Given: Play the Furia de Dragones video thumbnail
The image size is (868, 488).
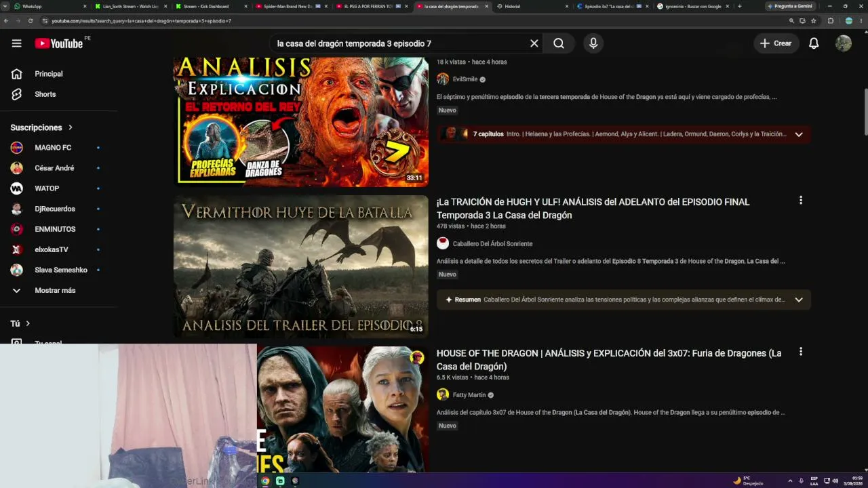Looking at the screenshot, I should point(342,409).
